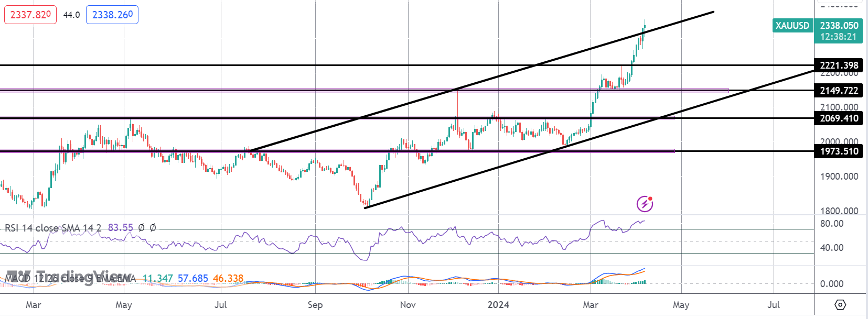Click the red sell price 2337.820 button
The image size is (868, 319).
pos(30,15)
